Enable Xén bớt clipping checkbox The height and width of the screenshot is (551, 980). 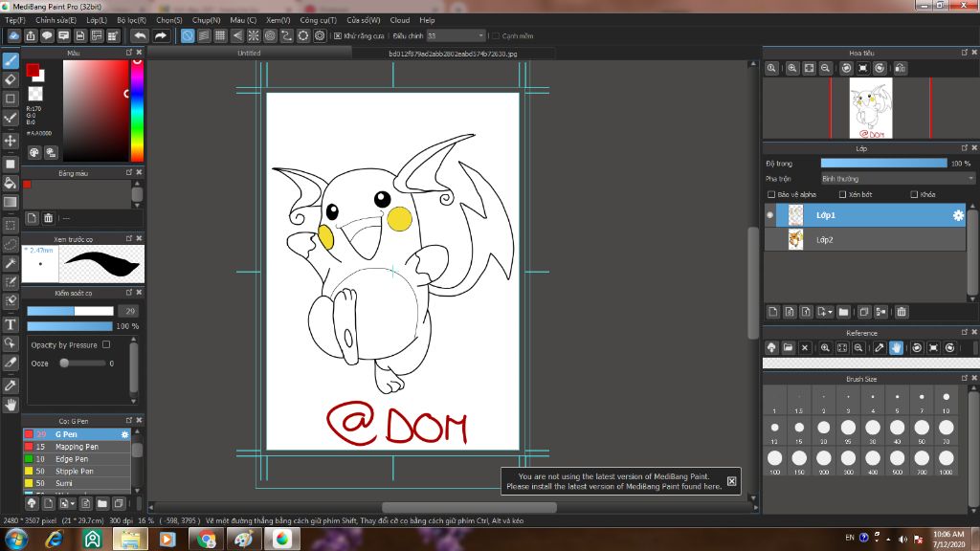842,194
